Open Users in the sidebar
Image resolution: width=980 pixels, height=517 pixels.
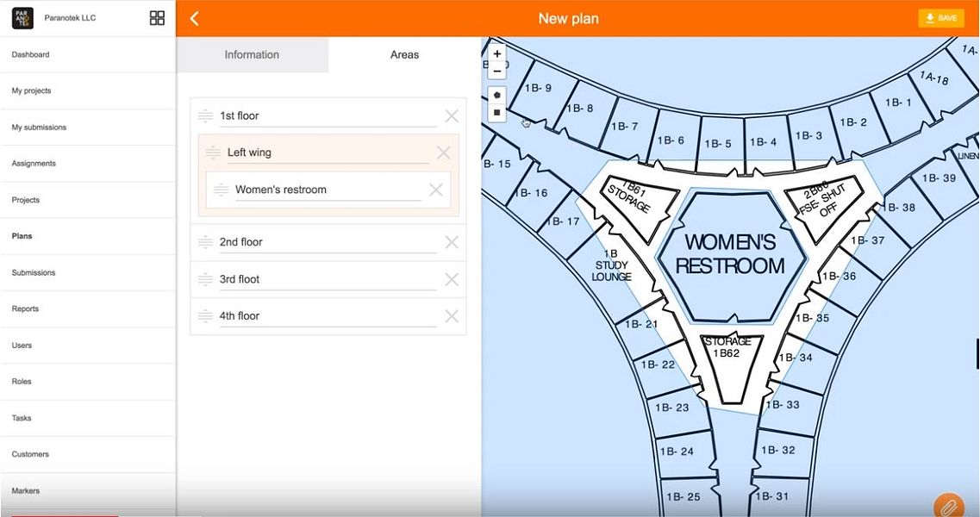click(x=88, y=345)
